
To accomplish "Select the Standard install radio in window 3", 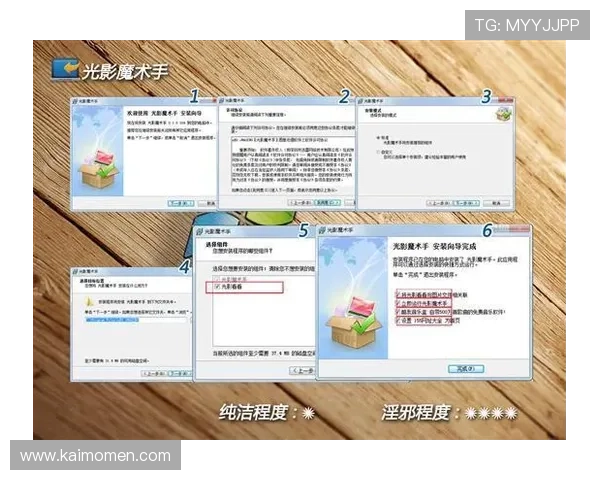I will click(378, 137).
